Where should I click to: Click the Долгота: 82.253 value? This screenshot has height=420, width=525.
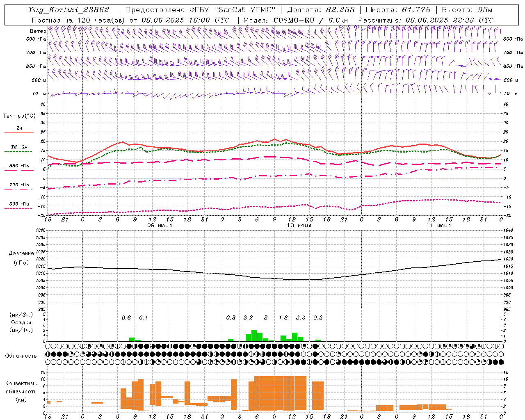click(x=321, y=10)
